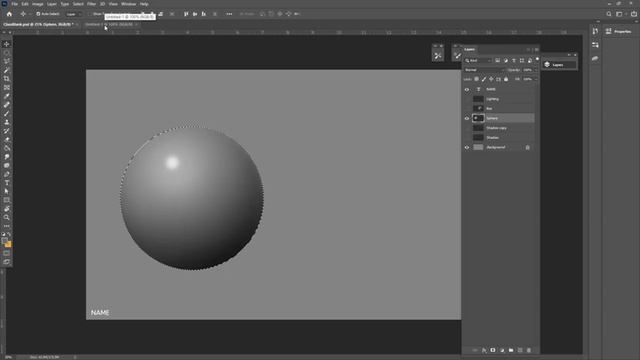The height and width of the screenshot is (360, 640).
Task: Switch to the Untitled-1 document tab
Action: point(109,24)
